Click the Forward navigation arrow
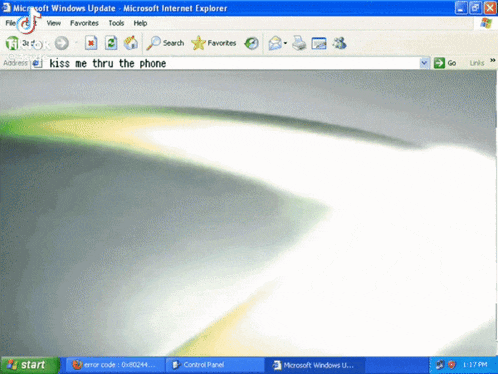Screen dimensions: 498x374 tap(62, 43)
